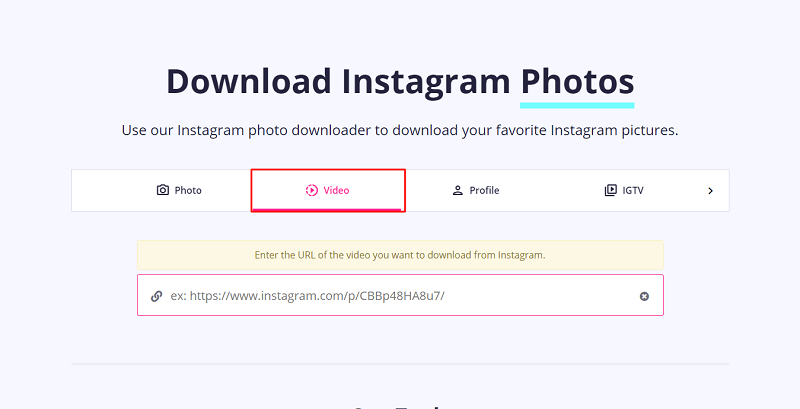Image resolution: width=800 pixels, height=409 pixels.
Task: Click the photo downloader subtitle sentence
Action: 400,131
